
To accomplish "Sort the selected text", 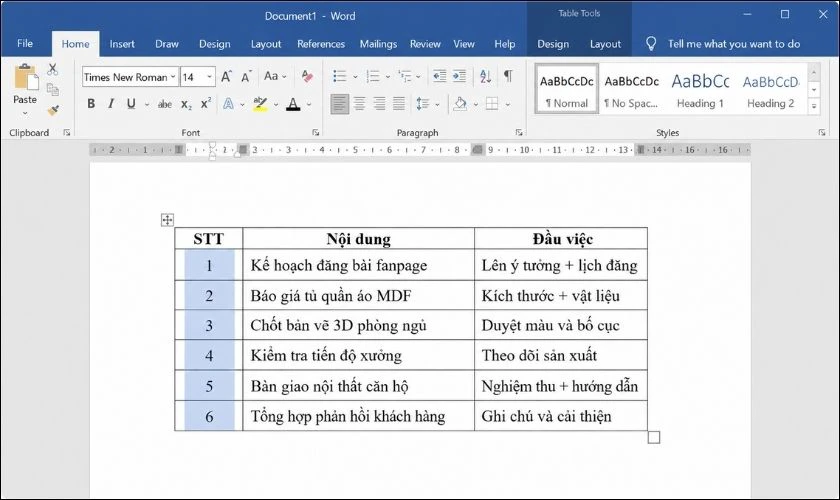I will [485, 77].
